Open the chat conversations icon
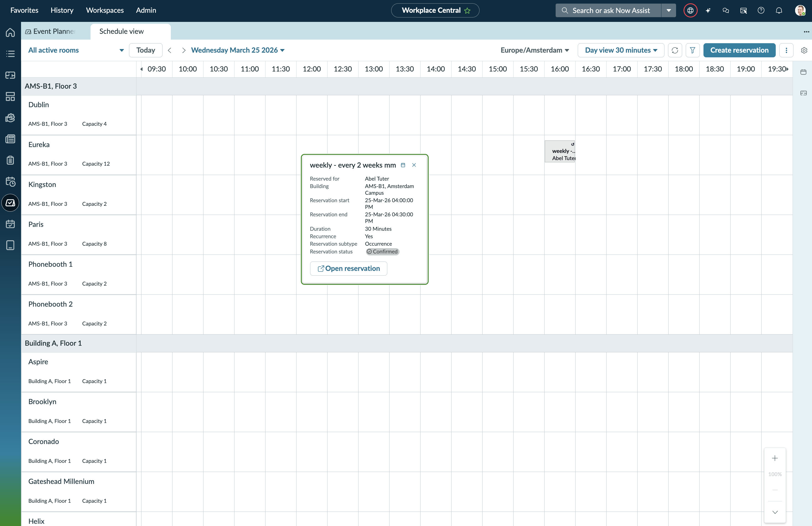Screen dimensions: 812x526 click(x=726, y=11)
